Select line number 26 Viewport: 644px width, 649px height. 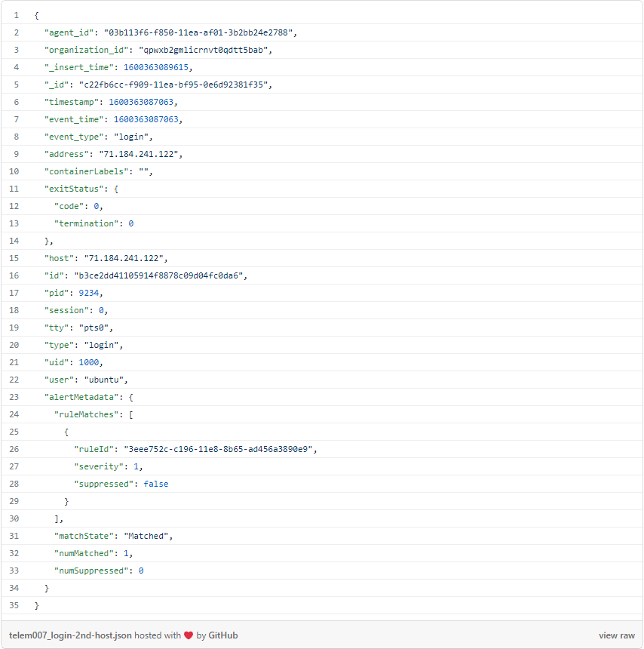tap(14, 450)
